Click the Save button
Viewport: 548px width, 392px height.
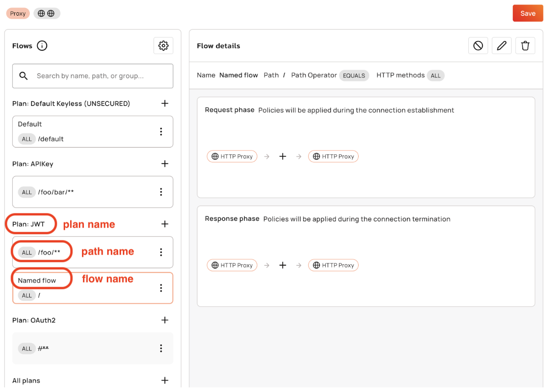(x=527, y=13)
